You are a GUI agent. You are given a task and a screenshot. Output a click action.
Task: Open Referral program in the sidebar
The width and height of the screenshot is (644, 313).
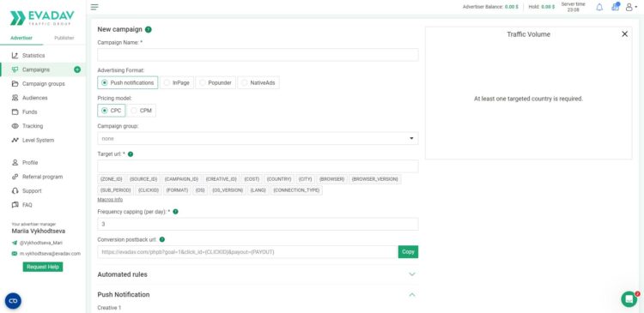click(x=43, y=177)
